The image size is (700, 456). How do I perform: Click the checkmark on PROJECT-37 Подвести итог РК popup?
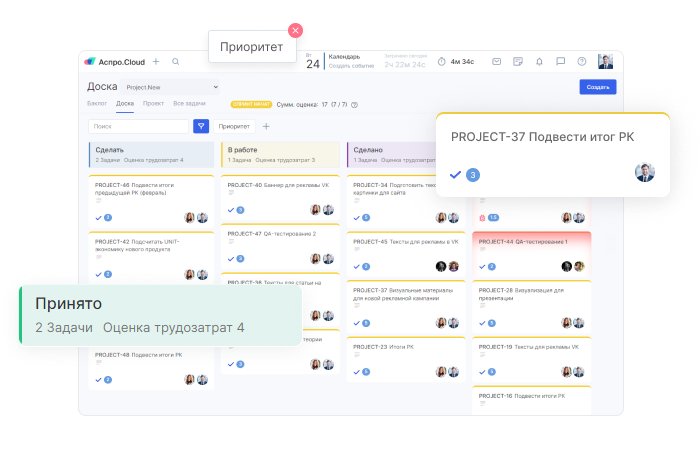[x=455, y=175]
